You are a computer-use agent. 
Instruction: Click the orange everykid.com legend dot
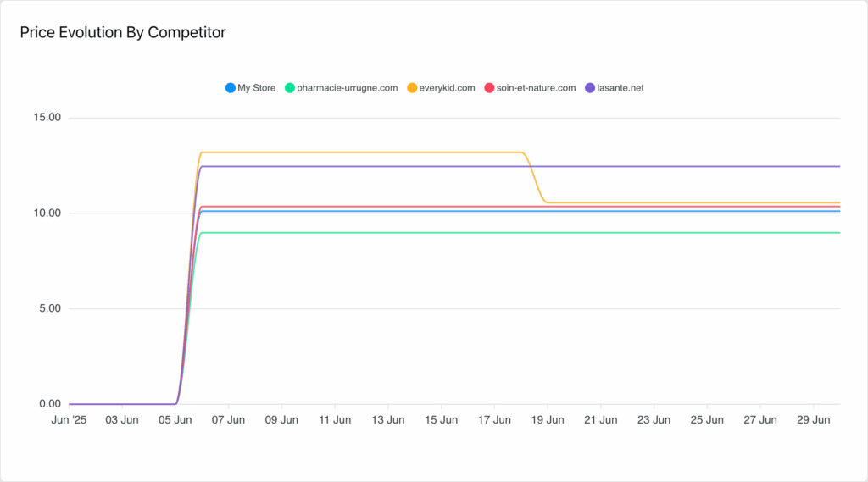pyautogui.click(x=412, y=88)
